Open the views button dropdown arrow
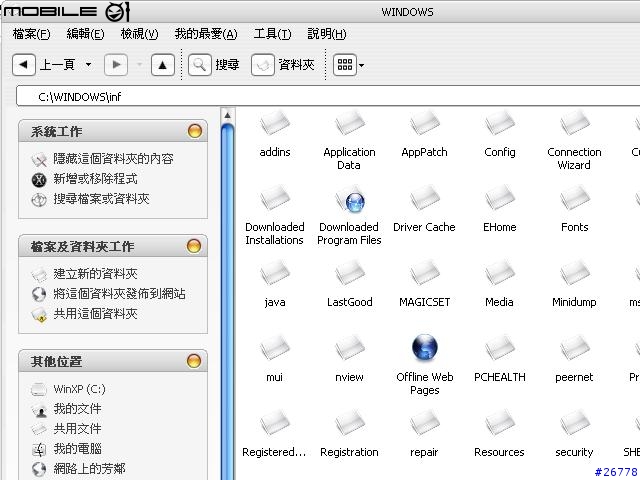 pyautogui.click(x=361, y=65)
